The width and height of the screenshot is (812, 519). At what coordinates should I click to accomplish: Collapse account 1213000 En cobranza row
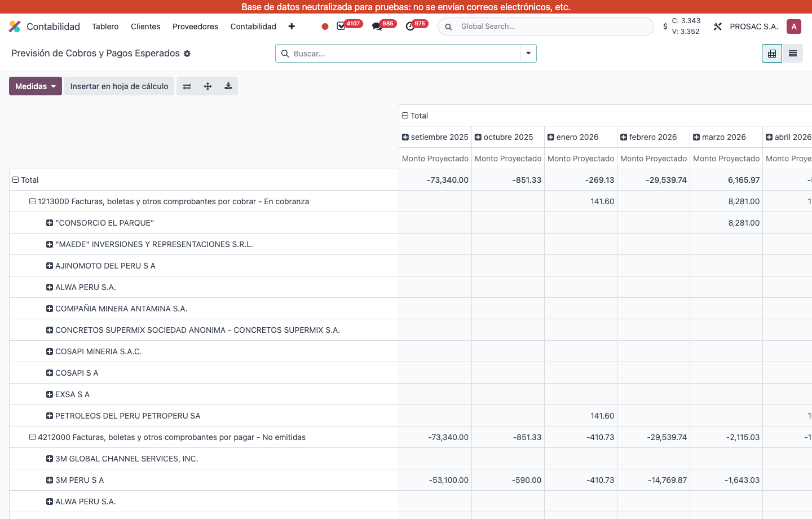33,201
